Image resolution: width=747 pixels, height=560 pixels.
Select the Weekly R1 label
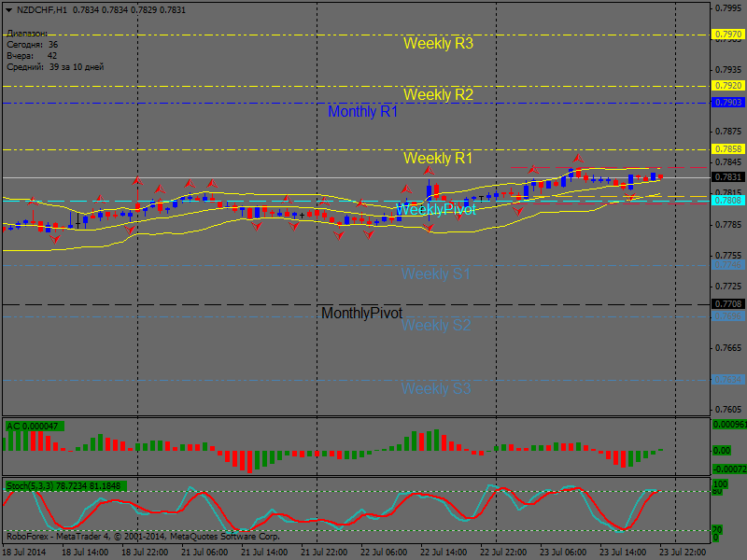point(438,158)
